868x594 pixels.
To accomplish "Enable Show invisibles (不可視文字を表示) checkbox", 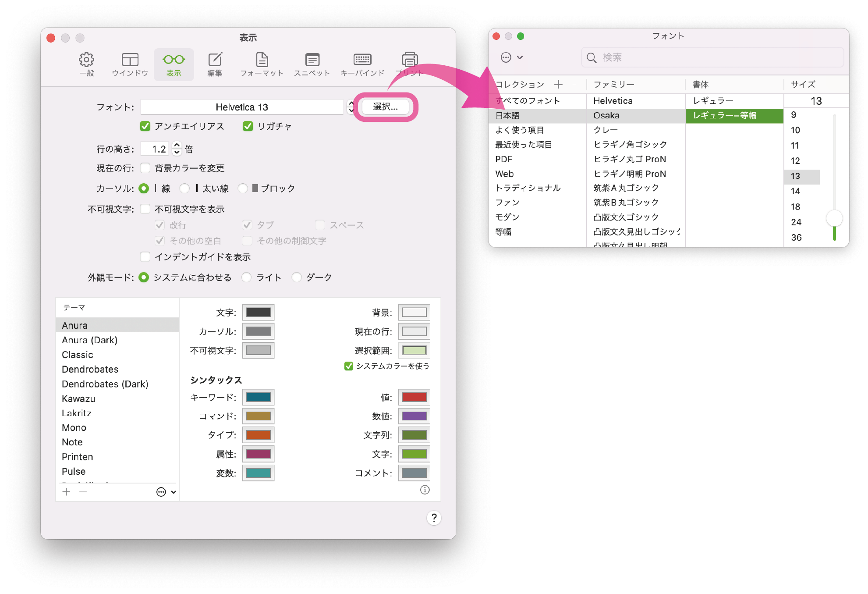I will (145, 209).
